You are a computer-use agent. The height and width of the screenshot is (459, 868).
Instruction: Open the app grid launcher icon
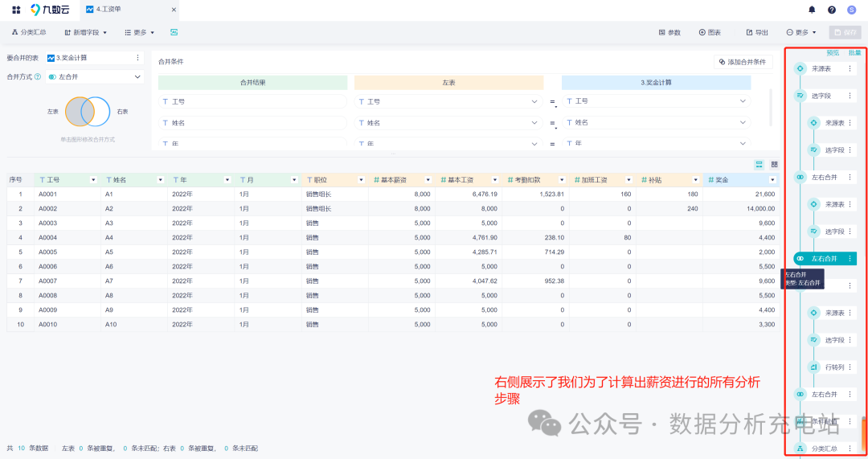coord(16,10)
